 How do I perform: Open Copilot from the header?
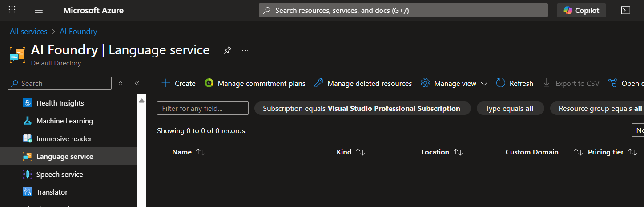581,10
